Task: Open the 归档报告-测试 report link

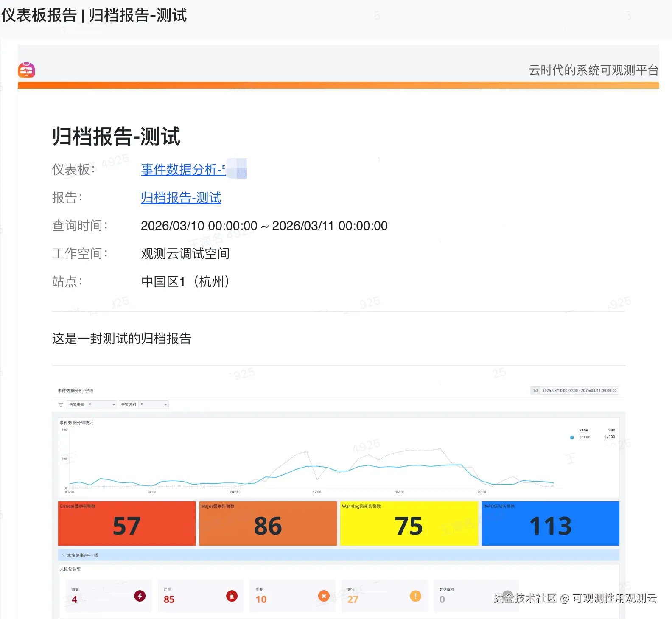Action: click(x=181, y=198)
